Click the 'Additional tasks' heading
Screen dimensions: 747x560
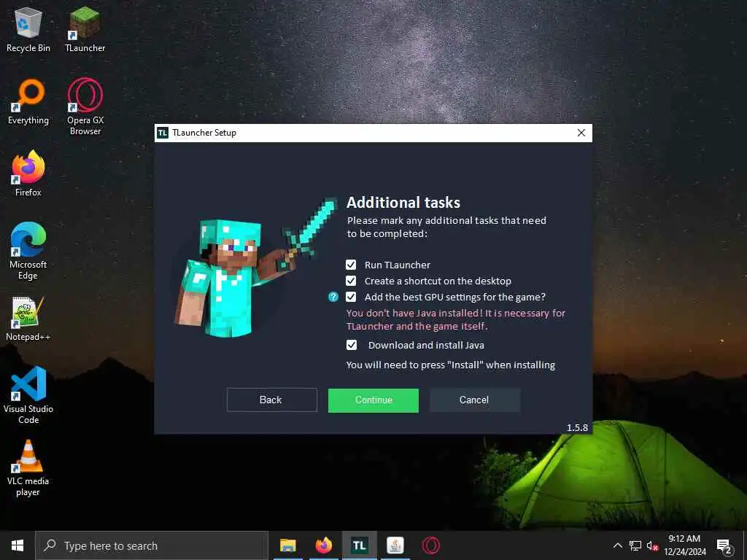[403, 203]
